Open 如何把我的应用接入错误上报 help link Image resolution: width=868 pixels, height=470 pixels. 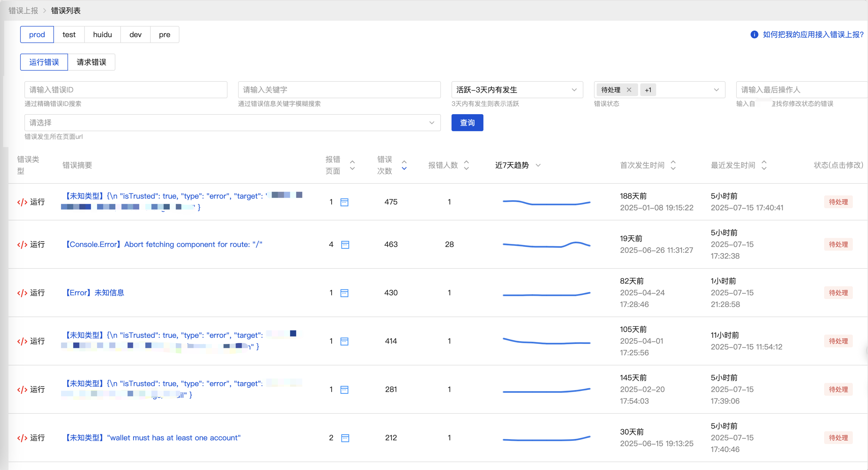(x=813, y=35)
